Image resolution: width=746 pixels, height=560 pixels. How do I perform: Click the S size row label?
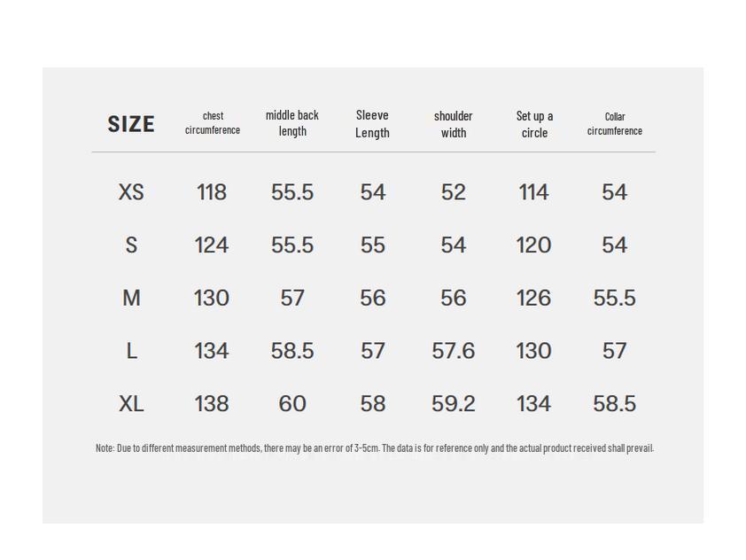[x=131, y=245]
